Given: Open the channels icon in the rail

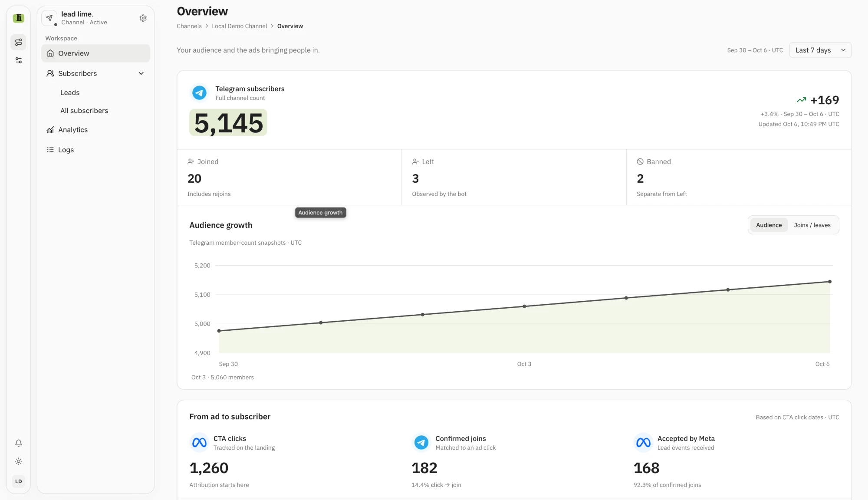Looking at the screenshot, I should coord(18,42).
